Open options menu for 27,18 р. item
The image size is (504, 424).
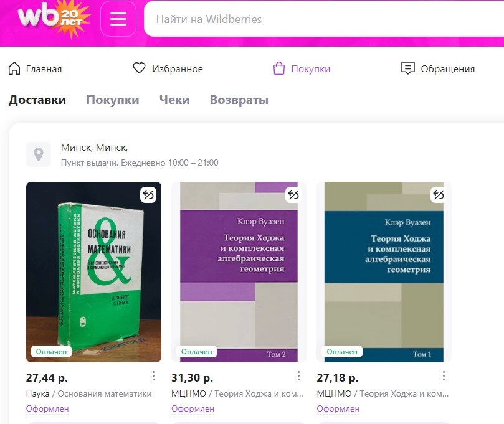pos(444,376)
